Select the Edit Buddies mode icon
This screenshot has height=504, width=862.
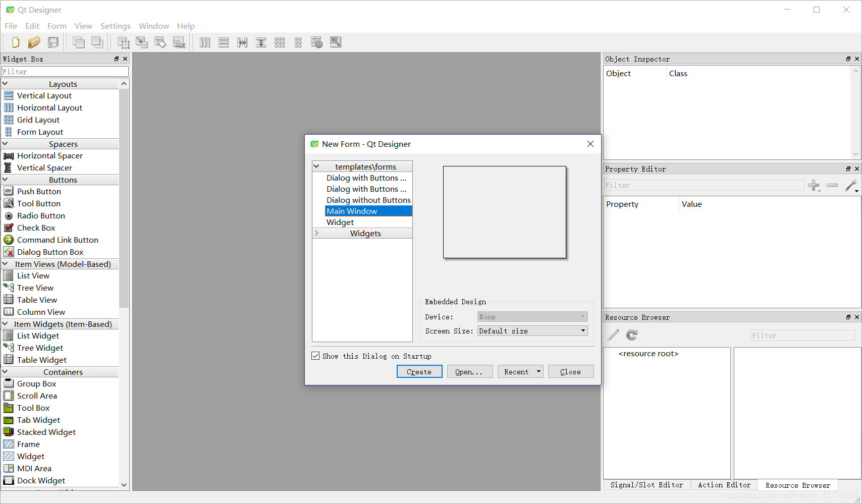point(160,42)
